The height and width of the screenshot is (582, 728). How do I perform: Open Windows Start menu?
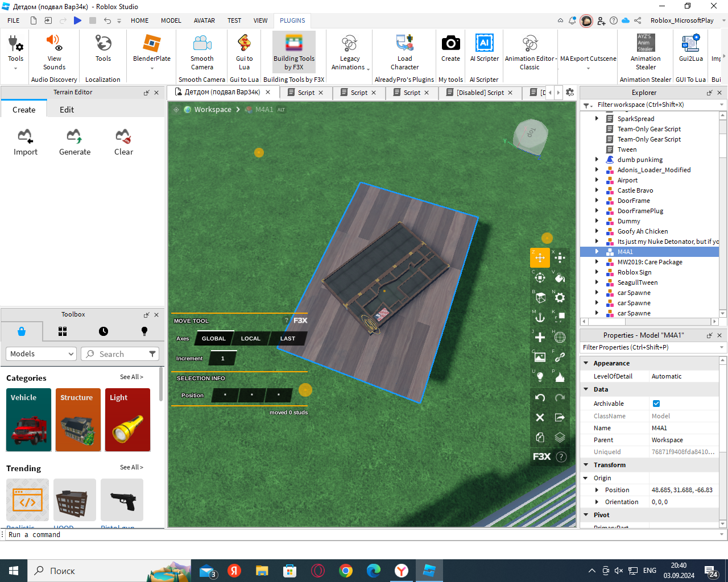(x=14, y=571)
